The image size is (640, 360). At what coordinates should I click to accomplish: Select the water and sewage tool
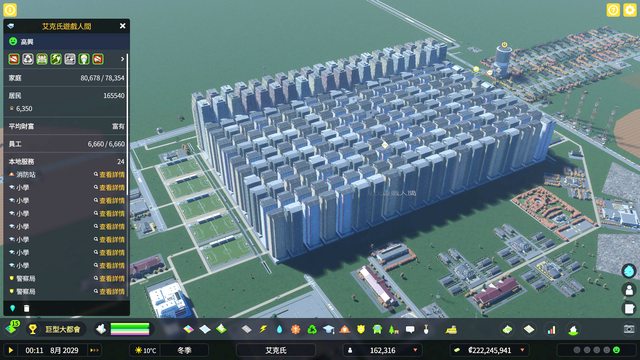(279, 329)
